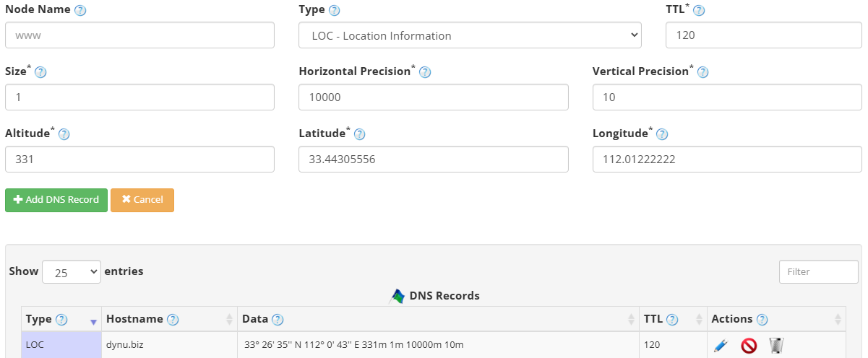Open help icon next to Type field label
Image resolution: width=868 pixels, height=358 pixels.
(334, 11)
